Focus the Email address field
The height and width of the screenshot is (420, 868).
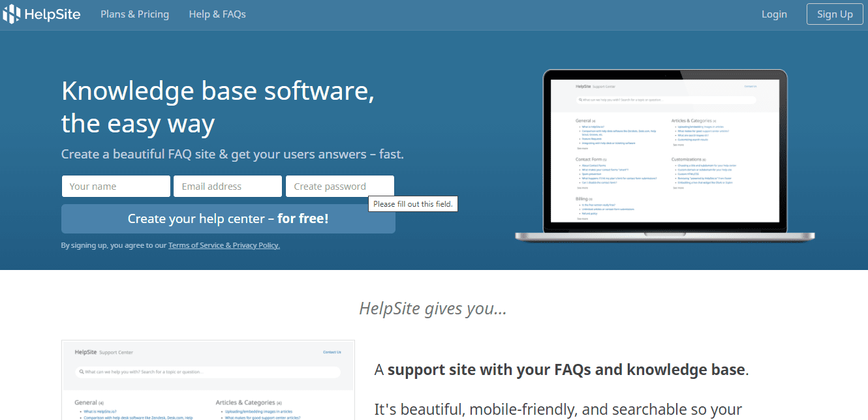coord(228,187)
